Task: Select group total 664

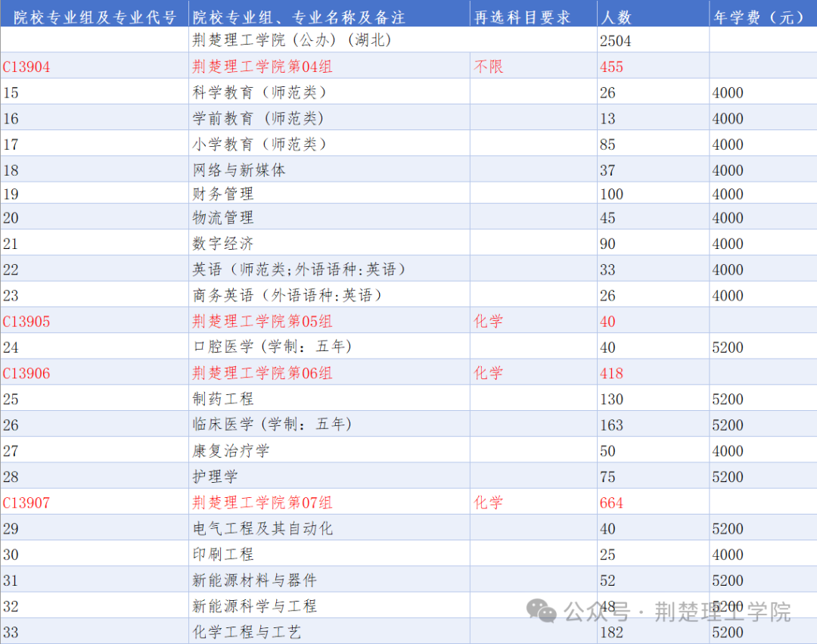Action: click(611, 502)
